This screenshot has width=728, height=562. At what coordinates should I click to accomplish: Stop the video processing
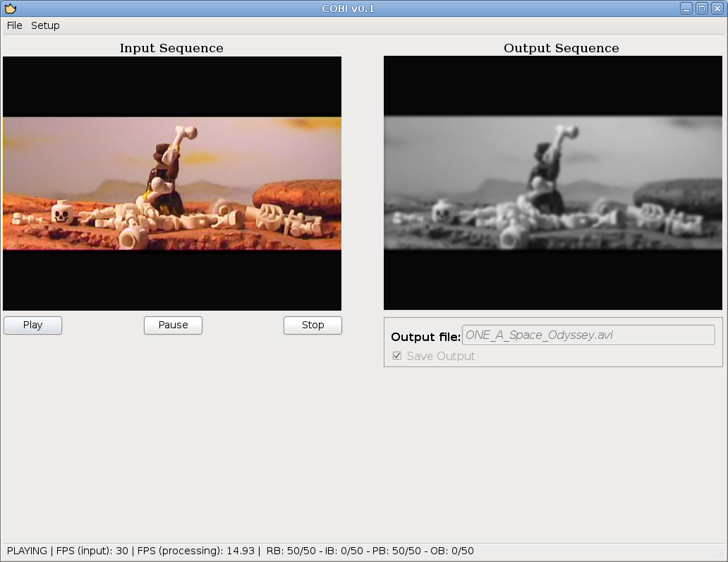pyautogui.click(x=313, y=325)
